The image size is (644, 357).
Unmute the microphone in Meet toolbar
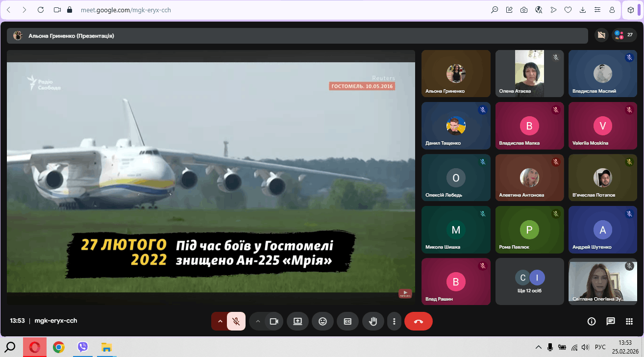point(236,321)
